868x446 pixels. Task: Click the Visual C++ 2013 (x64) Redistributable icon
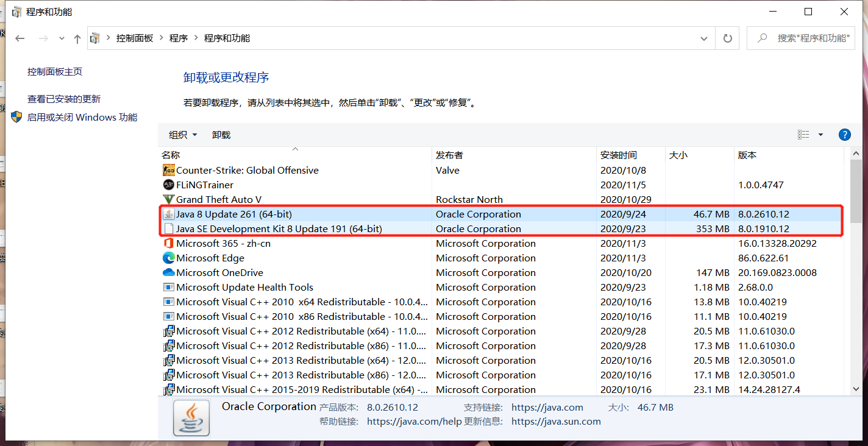pyautogui.click(x=169, y=361)
